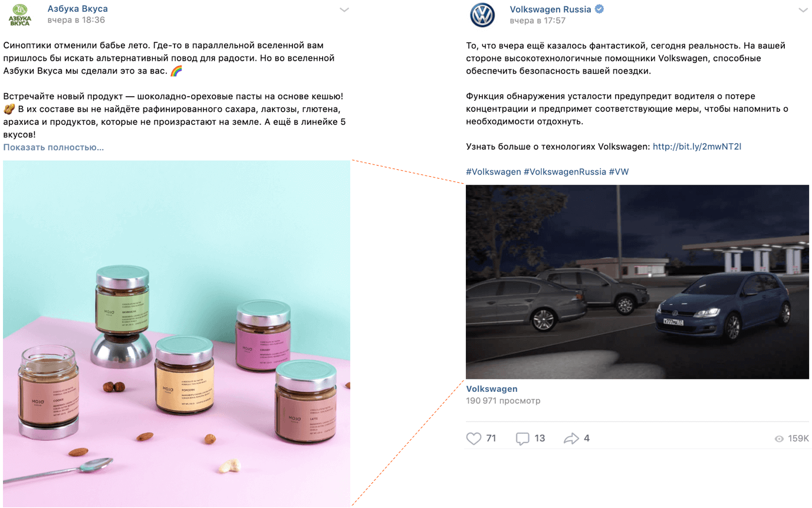The image size is (812, 508).
Task: Open the chocolate-nut paste jars photo
Action: 176,333
